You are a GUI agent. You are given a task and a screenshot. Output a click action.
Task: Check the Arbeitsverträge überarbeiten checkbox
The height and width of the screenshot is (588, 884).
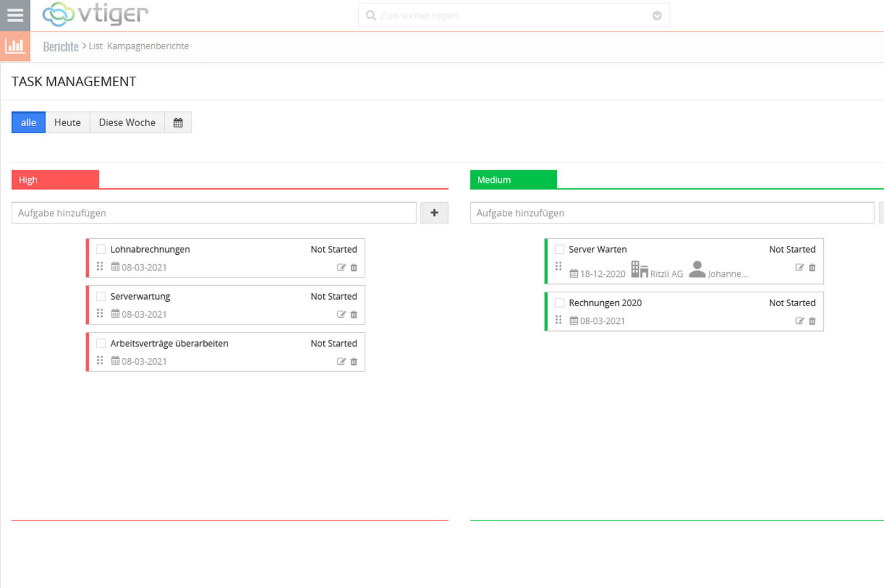[x=101, y=343]
